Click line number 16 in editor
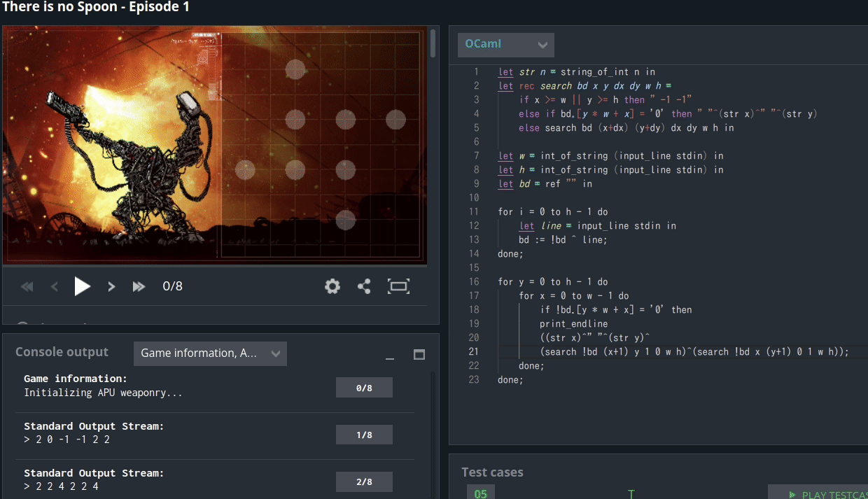The height and width of the screenshot is (499, 868). click(474, 281)
